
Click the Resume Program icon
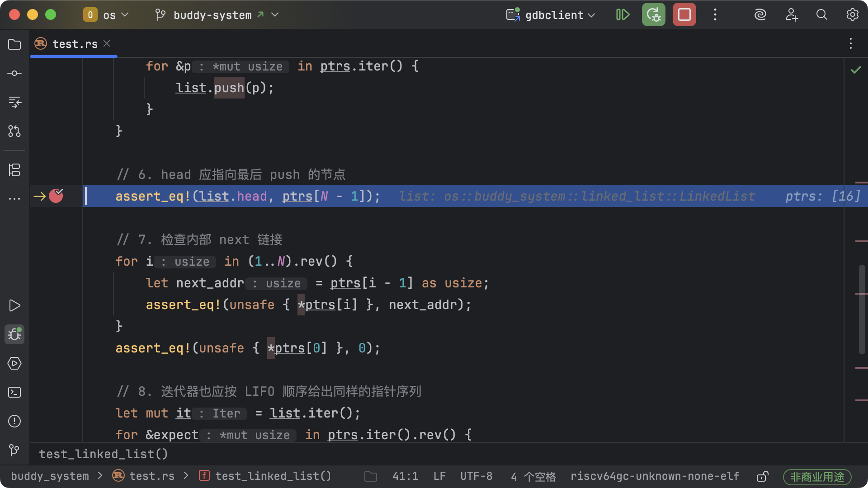pyautogui.click(x=623, y=15)
